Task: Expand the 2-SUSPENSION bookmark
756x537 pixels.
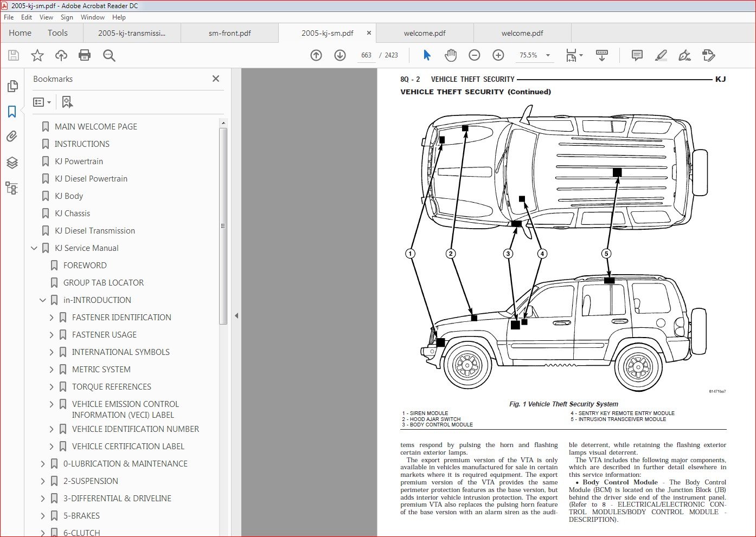Action: [x=43, y=481]
